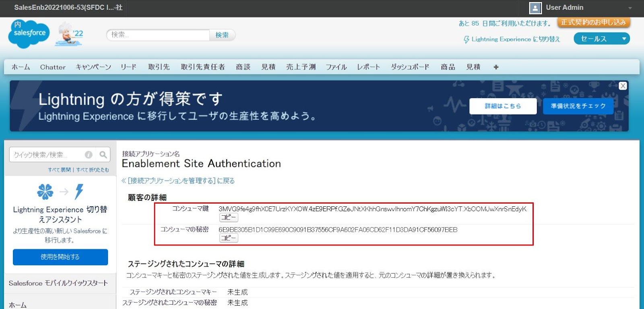Open the User Admin dropdown arrow
This screenshot has width=644, height=309.
(x=630, y=8)
